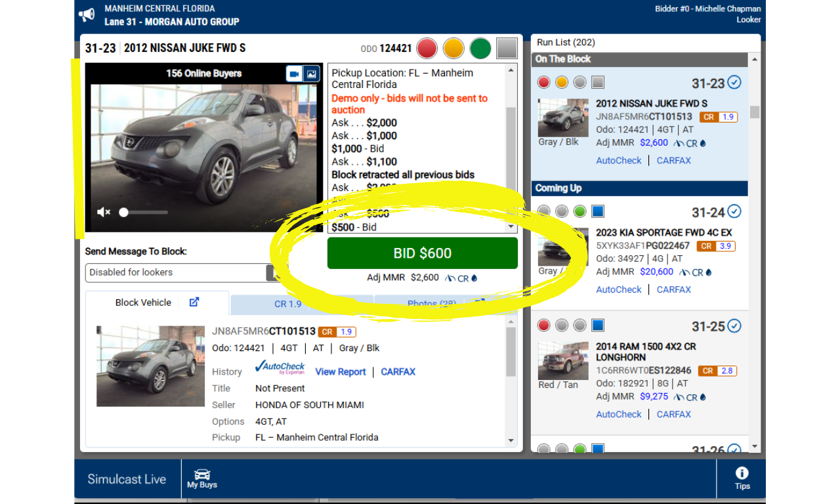
Task: Toggle watch checkmark for lot 31-25
Action: tap(734, 325)
